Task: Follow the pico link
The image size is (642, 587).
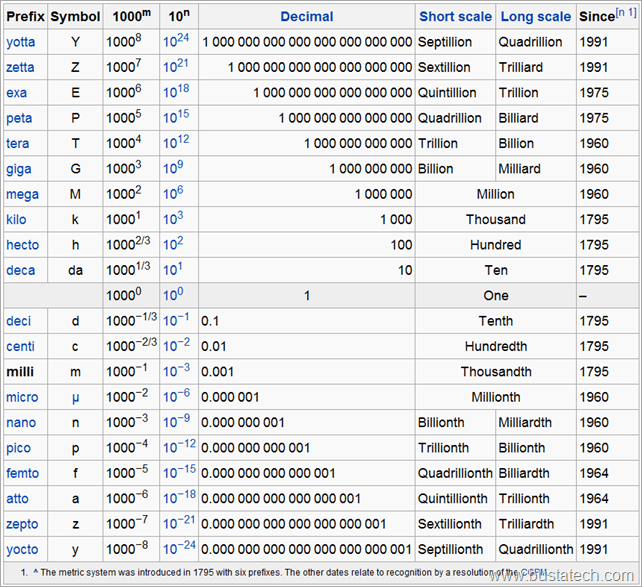Action: (x=18, y=448)
